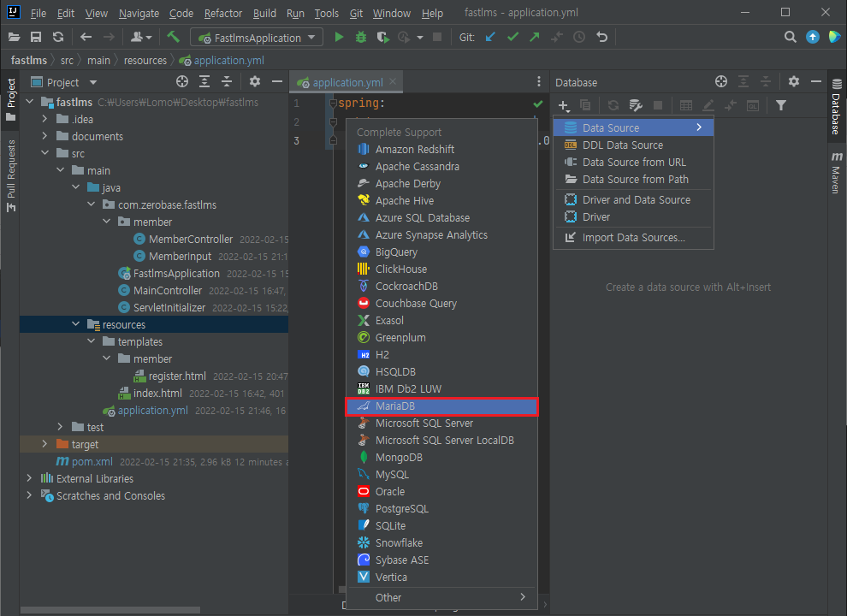Click fastlms breadcrumb in navigation bar
This screenshot has width=847, height=616.
(29, 61)
